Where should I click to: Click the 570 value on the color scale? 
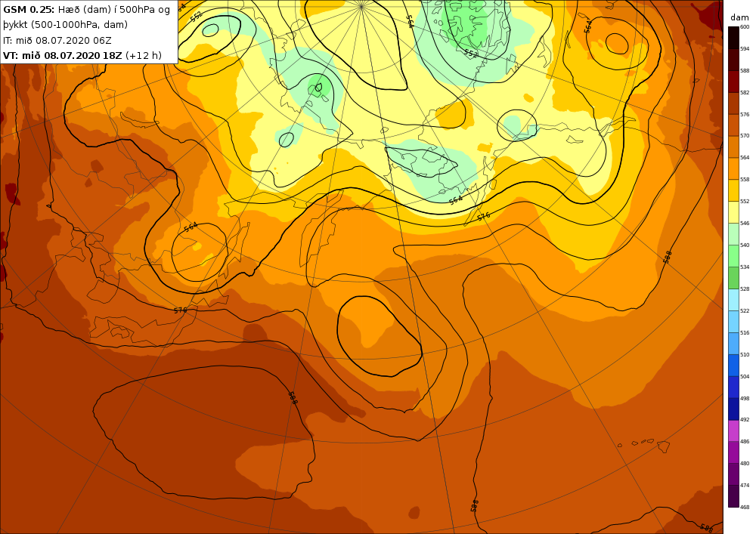[x=745, y=136]
